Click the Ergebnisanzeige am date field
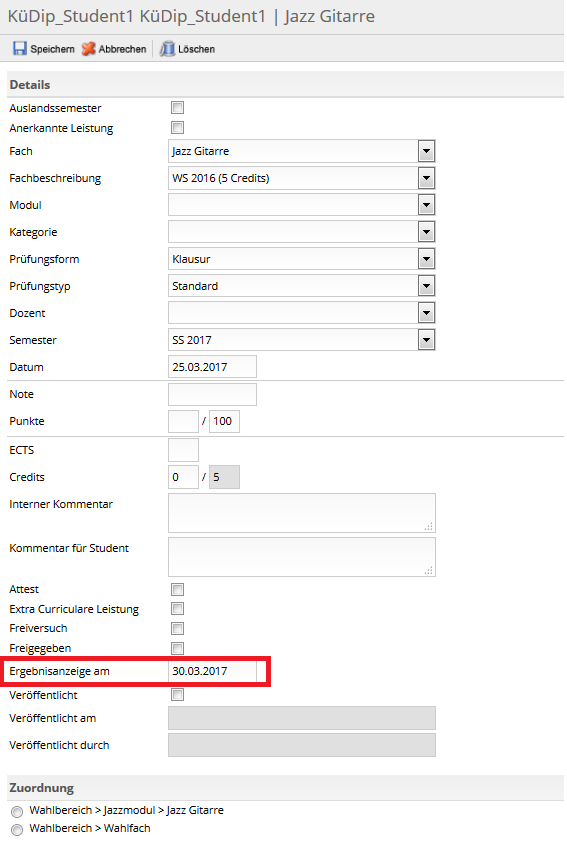Image resolution: width=567 pixels, height=845 pixels. [212, 671]
